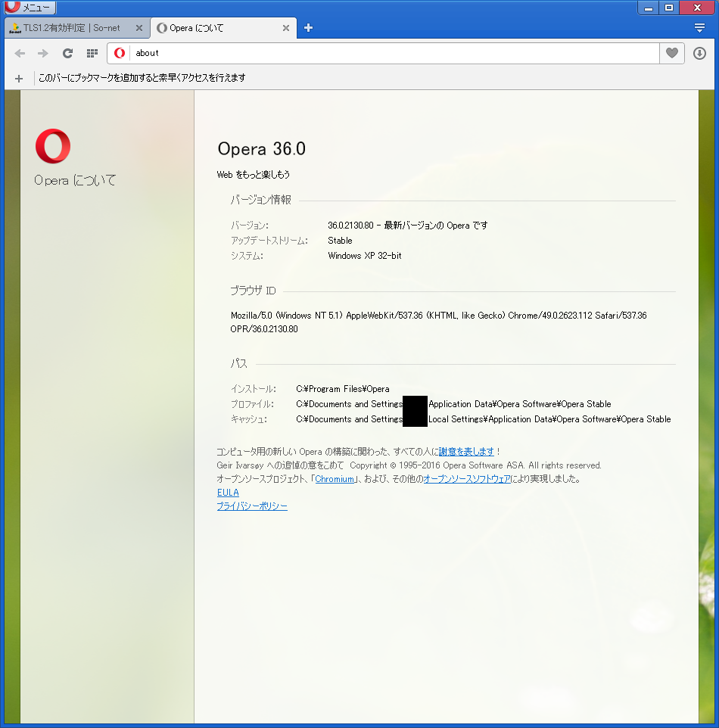Close the Opera について tab

click(x=285, y=28)
